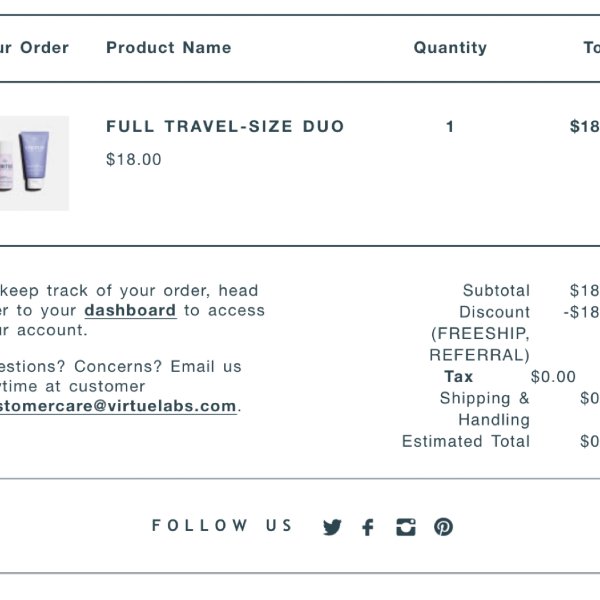Select the bold Tax label

[458, 377]
